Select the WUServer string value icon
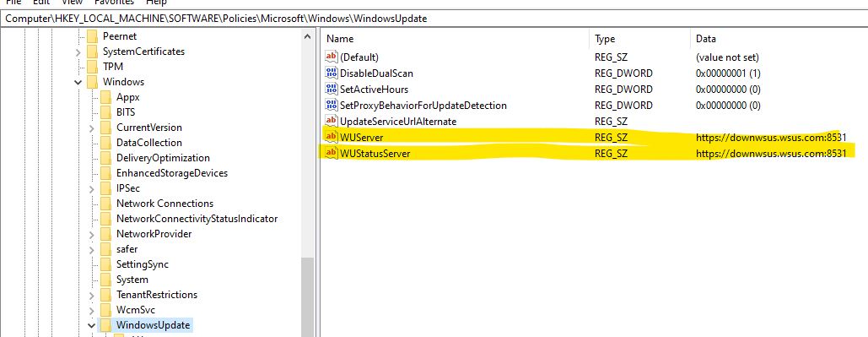The height and width of the screenshot is (337, 868). 331,137
